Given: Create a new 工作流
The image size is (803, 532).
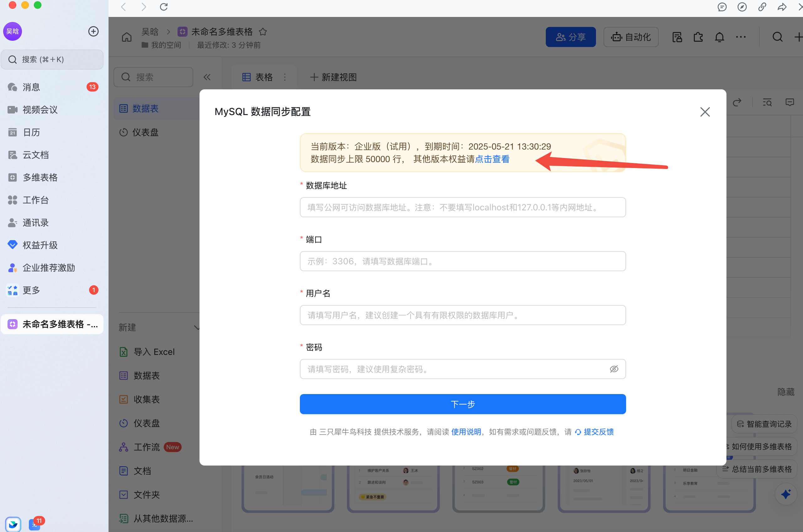Looking at the screenshot, I should click(x=150, y=447).
